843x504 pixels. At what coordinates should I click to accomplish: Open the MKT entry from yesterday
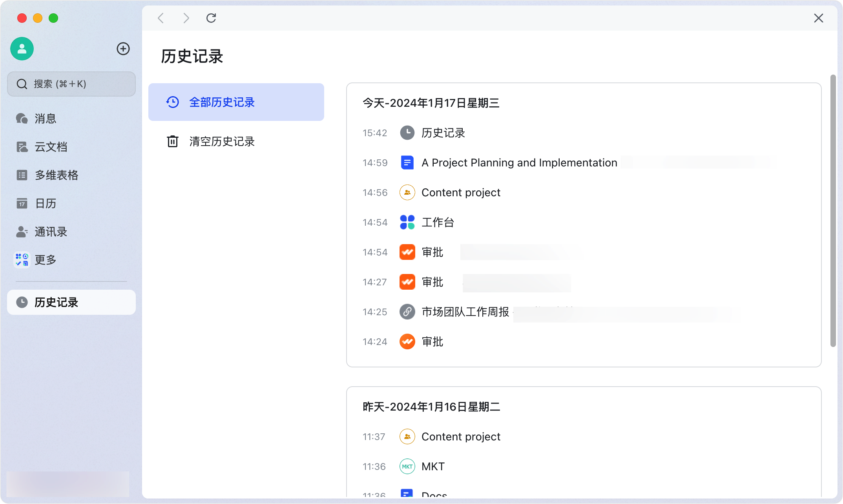(x=433, y=466)
